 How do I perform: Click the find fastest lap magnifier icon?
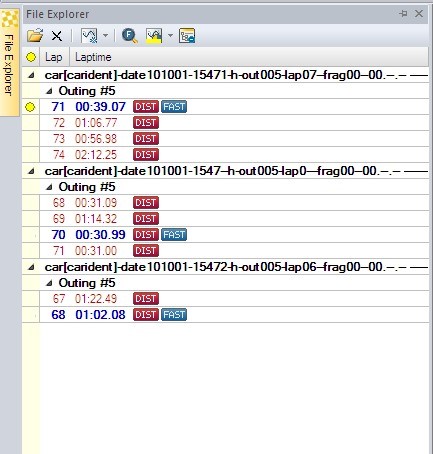[130, 36]
